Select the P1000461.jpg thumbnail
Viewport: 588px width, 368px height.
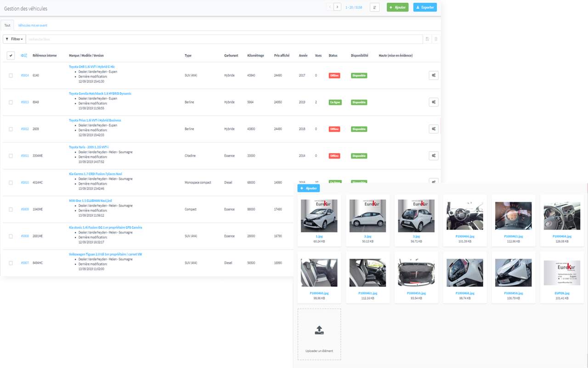[x=367, y=273]
